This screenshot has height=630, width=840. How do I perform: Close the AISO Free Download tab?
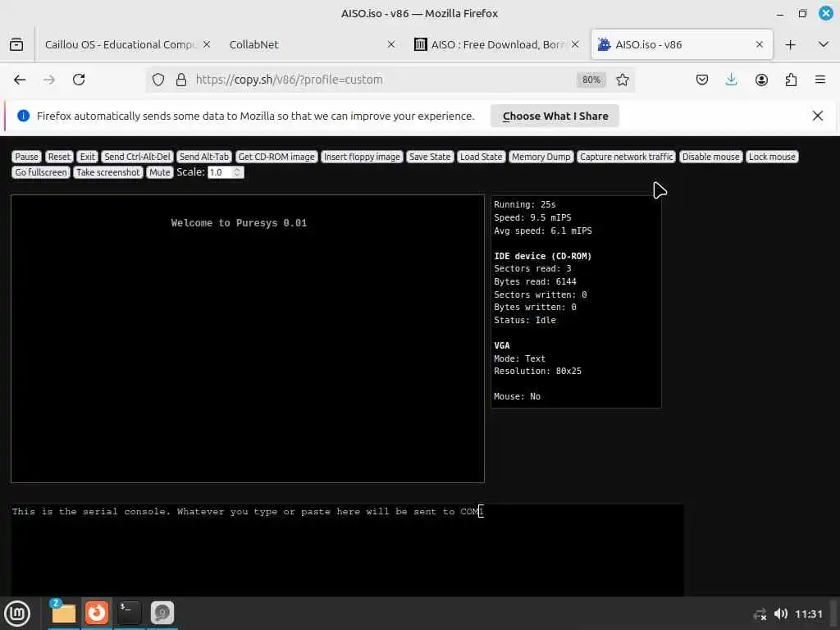click(575, 44)
